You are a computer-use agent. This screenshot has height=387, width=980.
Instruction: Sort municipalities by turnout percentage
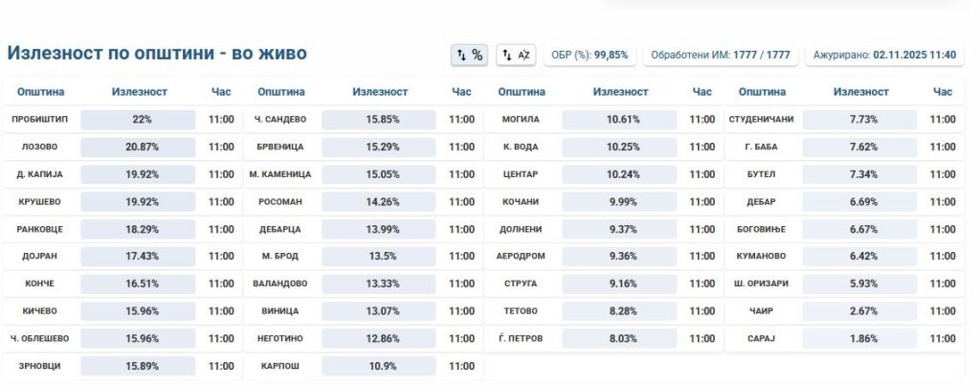click(469, 56)
